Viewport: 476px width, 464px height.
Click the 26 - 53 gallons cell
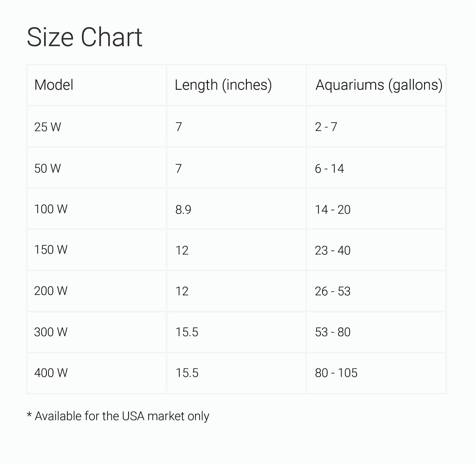(332, 291)
